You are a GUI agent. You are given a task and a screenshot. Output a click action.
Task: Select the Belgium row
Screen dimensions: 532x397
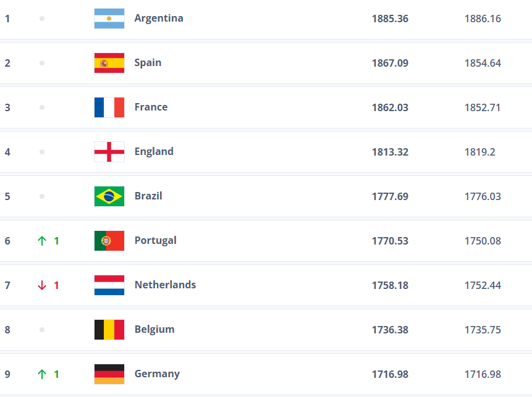(x=154, y=329)
